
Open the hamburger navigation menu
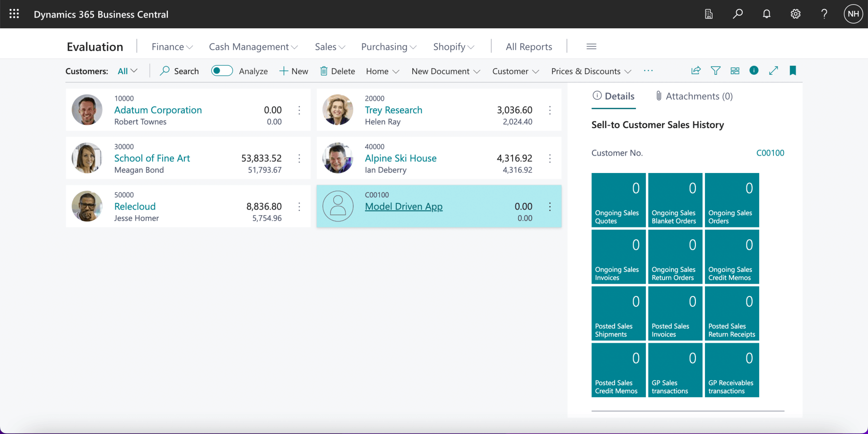(591, 46)
